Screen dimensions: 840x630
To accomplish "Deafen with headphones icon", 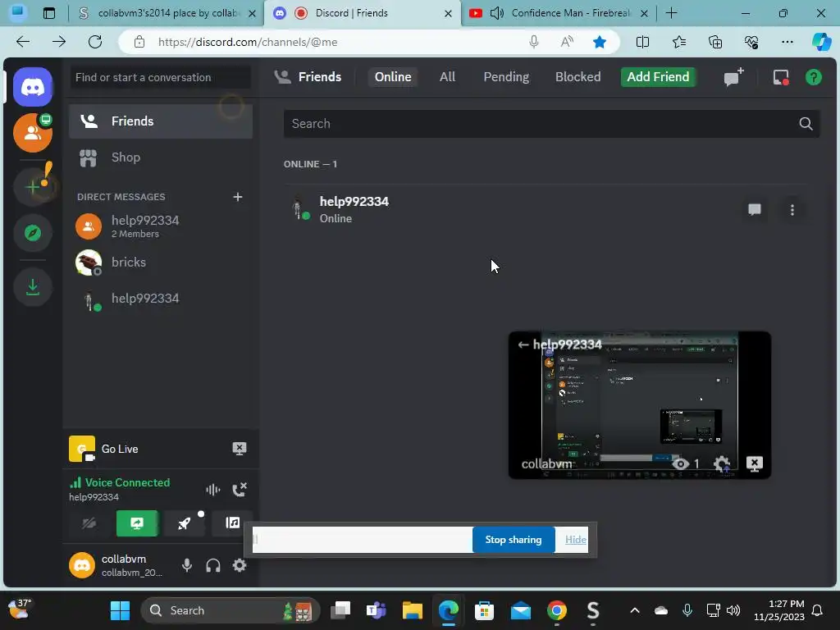I will [x=213, y=565].
